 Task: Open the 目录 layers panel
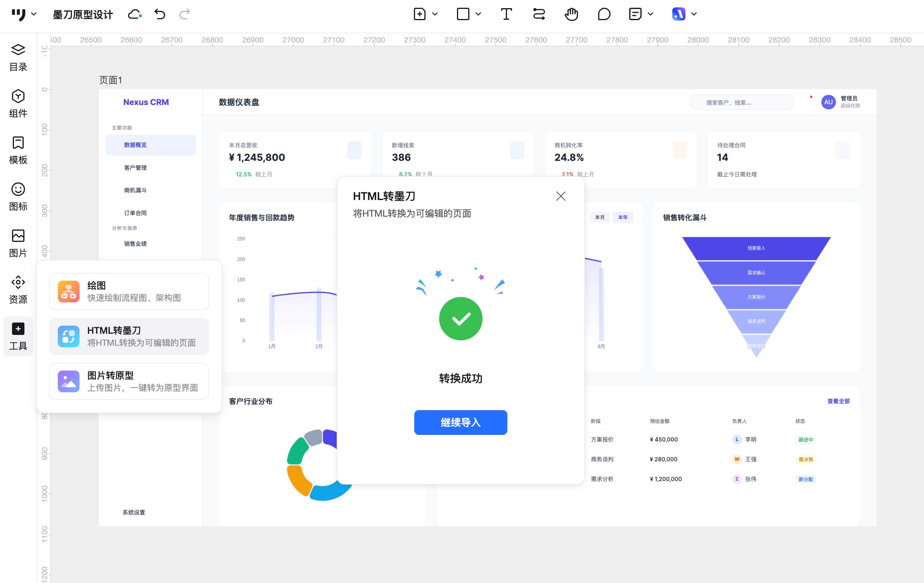coord(18,57)
